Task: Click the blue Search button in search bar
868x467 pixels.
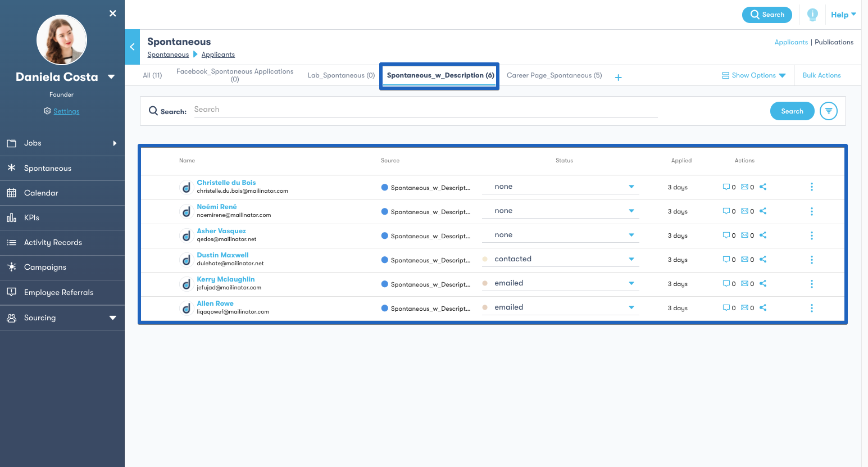Action: pyautogui.click(x=792, y=111)
